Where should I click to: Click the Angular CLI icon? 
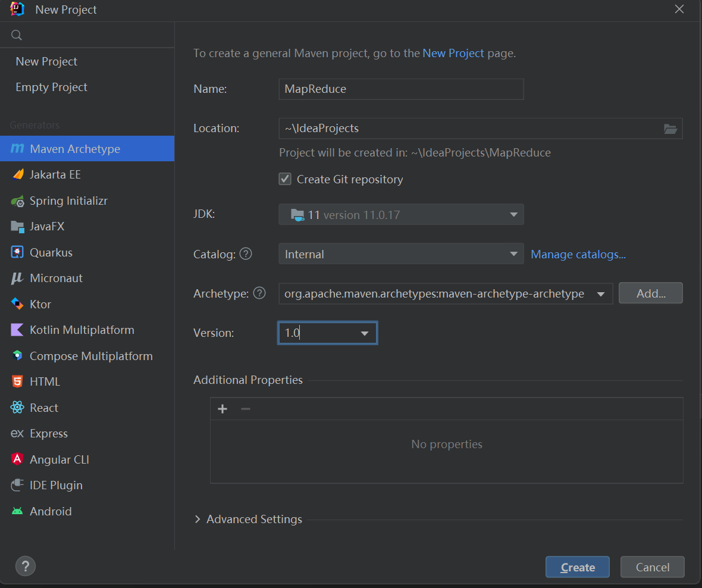17,459
